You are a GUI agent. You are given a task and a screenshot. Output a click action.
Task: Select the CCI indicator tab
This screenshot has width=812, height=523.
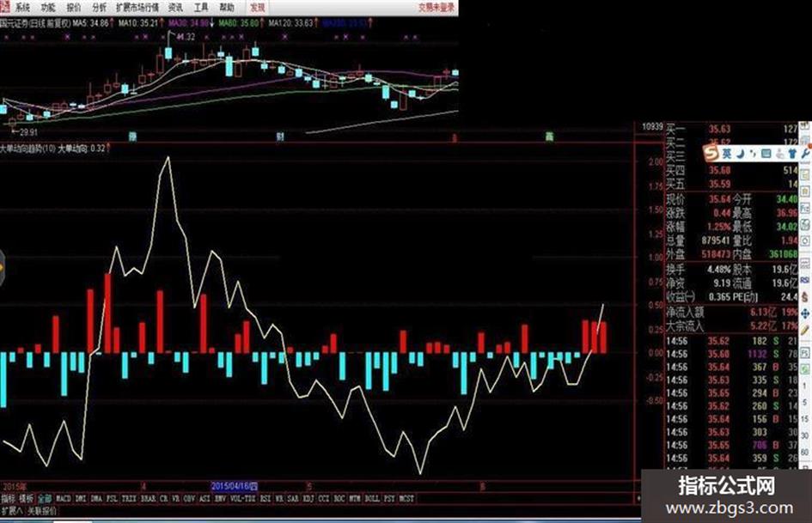(x=324, y=499)
